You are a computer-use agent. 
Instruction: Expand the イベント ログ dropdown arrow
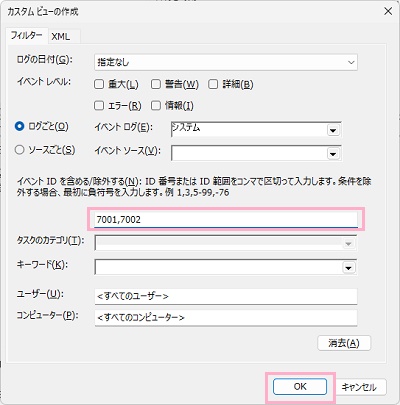[x=333, y=130]
